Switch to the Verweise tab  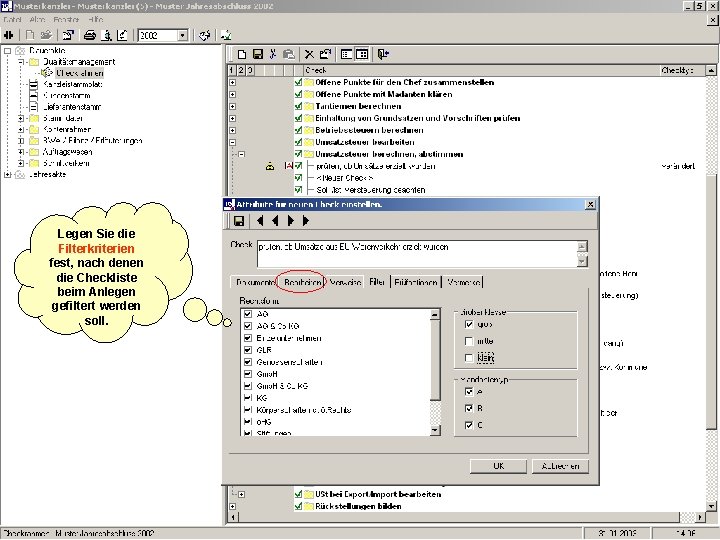point(345,282)
